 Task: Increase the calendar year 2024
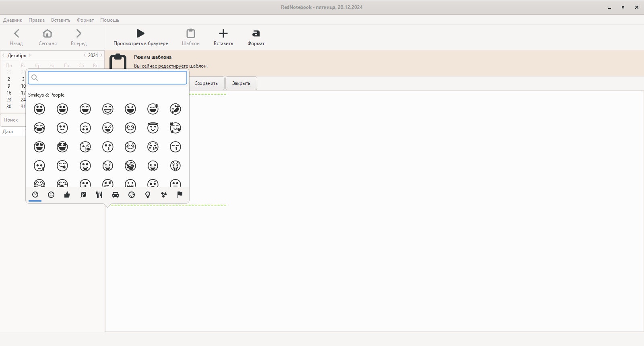pyautogui.click(x=101, y=56)
